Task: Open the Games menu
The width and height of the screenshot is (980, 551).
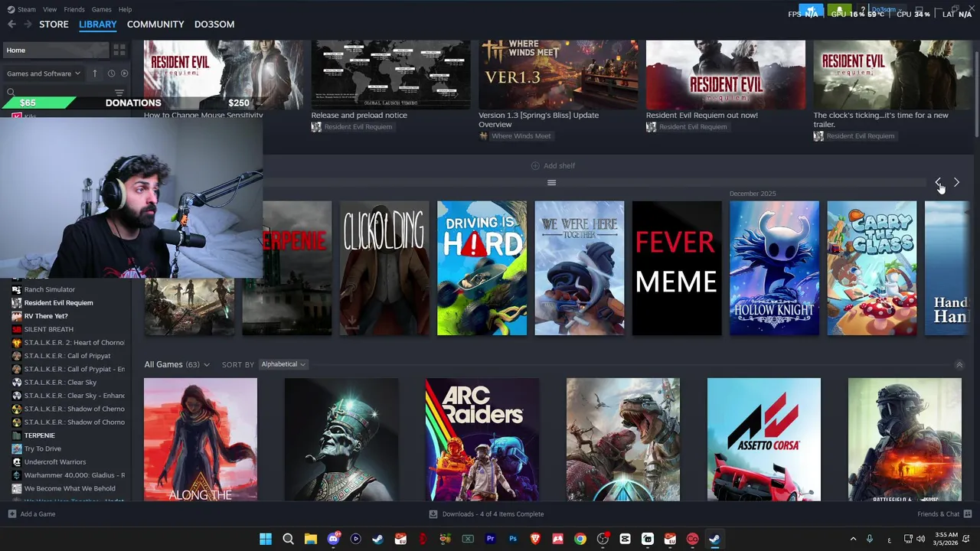Action: [x=101, y=9]
